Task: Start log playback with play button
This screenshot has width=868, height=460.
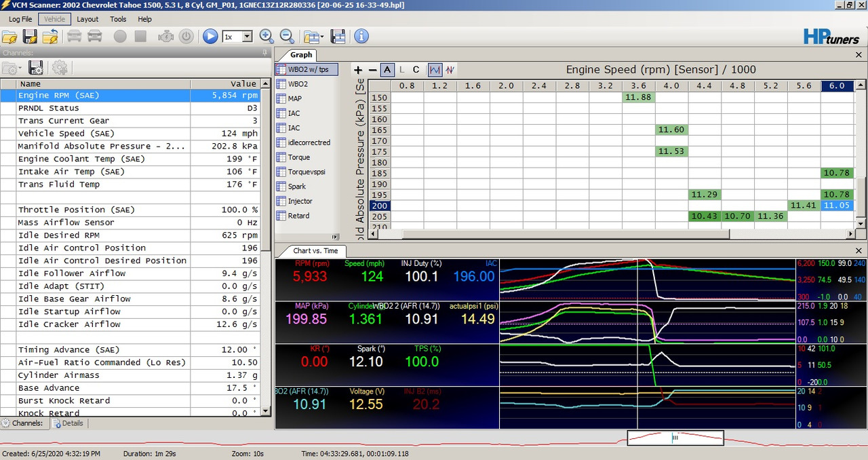Action: (210, 37)
